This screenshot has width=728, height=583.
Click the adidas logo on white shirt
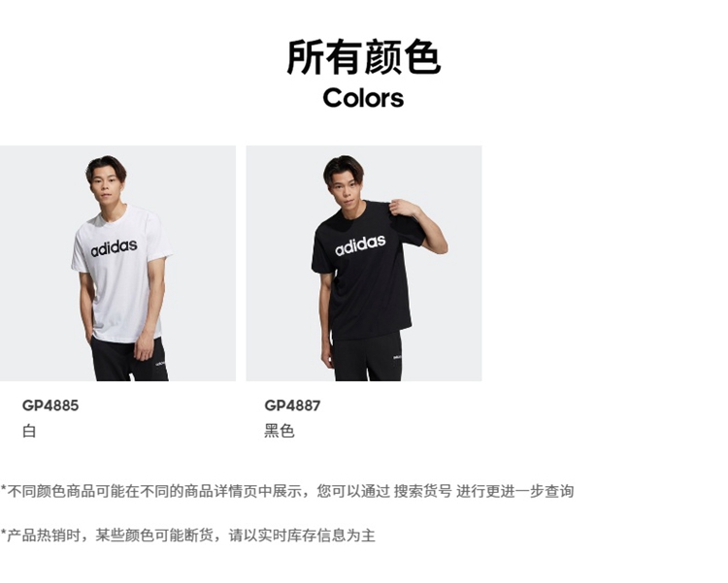tap(114, 247)
